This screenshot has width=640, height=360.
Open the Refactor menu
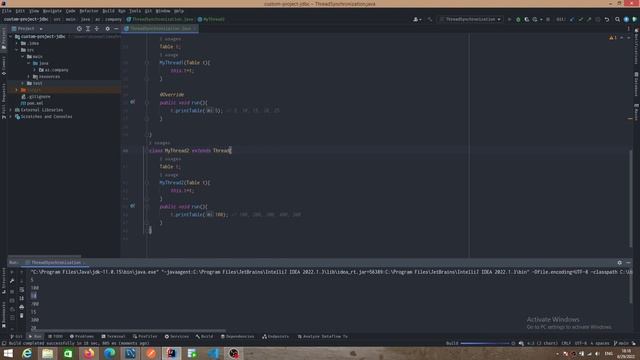89,11
